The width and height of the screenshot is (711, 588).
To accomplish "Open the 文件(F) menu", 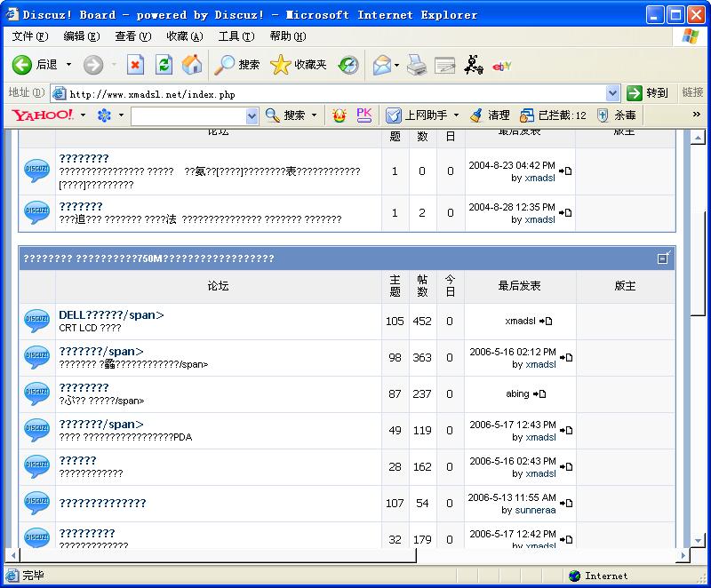I will pos(30,36).
